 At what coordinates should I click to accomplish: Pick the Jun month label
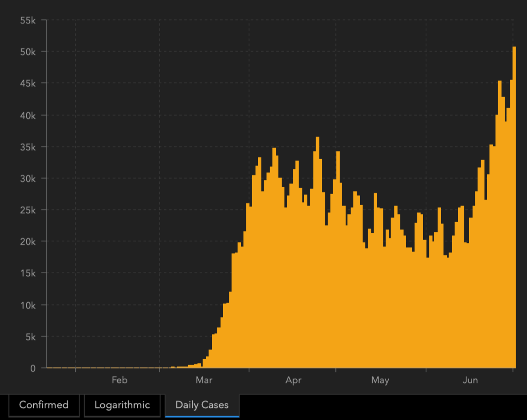point(470,380)
